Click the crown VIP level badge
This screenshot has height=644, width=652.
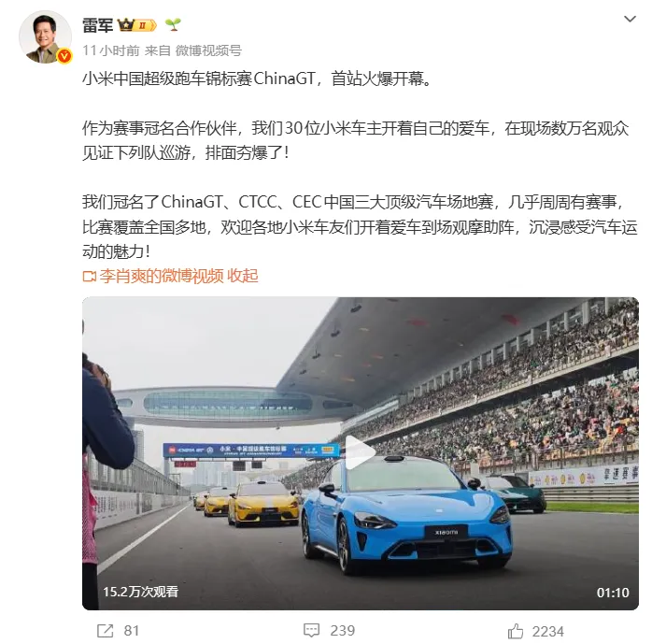click(x=136, y=25)
